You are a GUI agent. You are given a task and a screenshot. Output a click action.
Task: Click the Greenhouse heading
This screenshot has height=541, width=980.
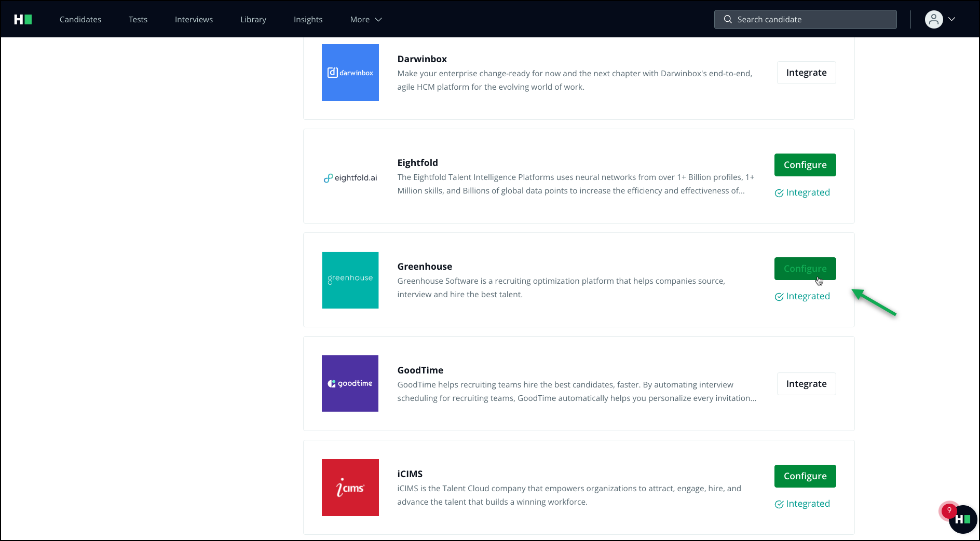click(x=425, y=267)
